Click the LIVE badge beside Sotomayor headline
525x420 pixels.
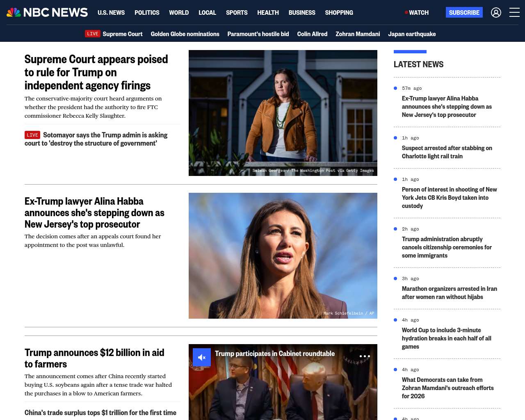pyautogui.click(x=32, y=135)
